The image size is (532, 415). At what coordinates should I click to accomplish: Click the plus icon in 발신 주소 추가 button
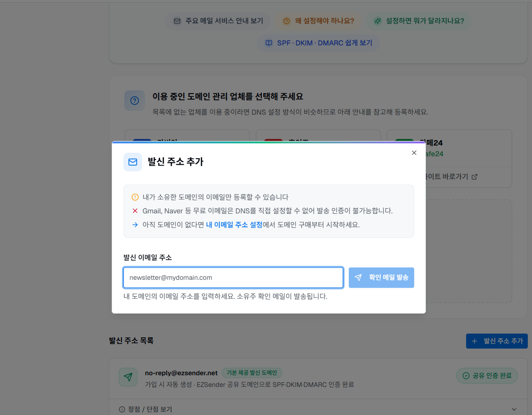click(474, 341)
